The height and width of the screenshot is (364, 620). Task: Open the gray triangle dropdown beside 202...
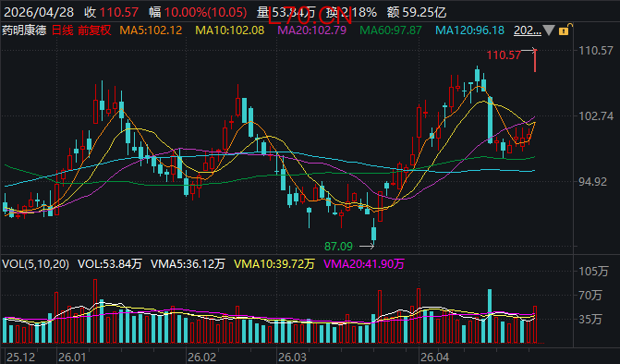tap(549, 30)
